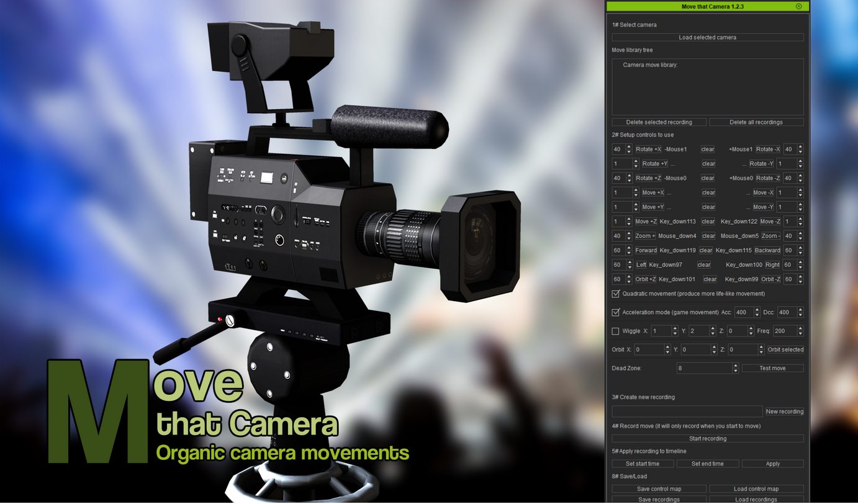Viewport: 858px width, 504px height.
Task: Assign a control to Rotate +X
Action: pyautogui.click(x=648, y=149)
